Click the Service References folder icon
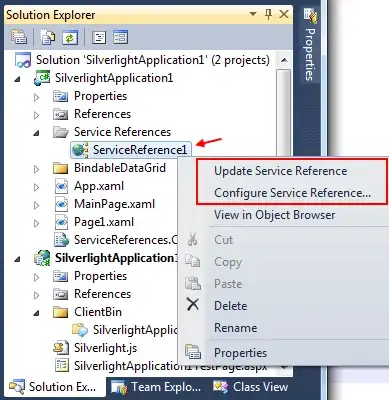389x400 pixels. point(61,132)
